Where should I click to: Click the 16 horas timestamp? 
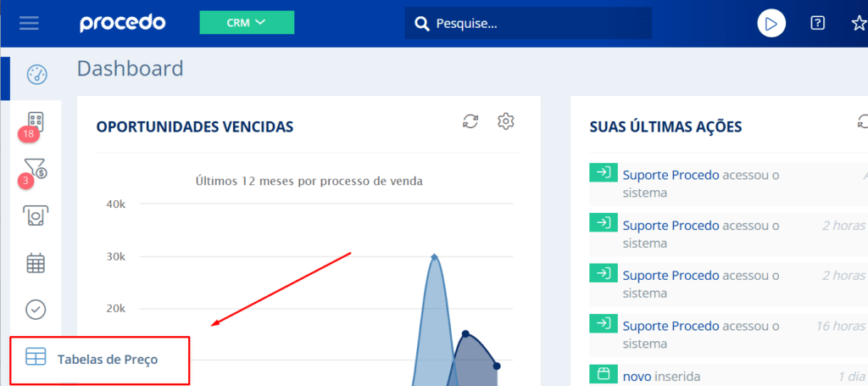(x=840, y=326)
